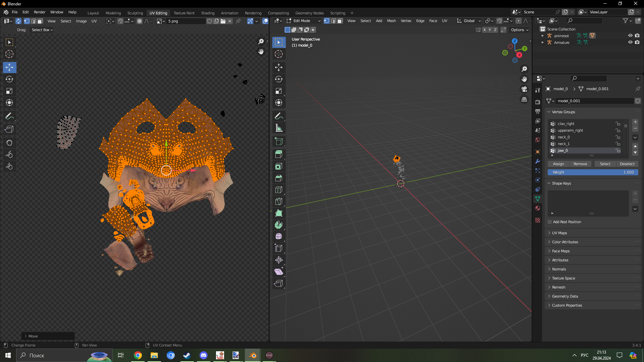Enable the Add Rest Position checkbox
Viewport: 644px width, 362px height.
coord(550,222)
